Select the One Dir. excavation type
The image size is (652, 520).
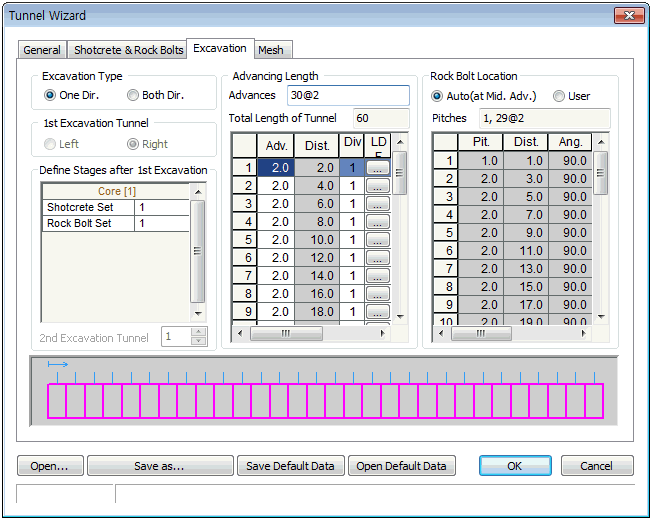coord(50,96)
